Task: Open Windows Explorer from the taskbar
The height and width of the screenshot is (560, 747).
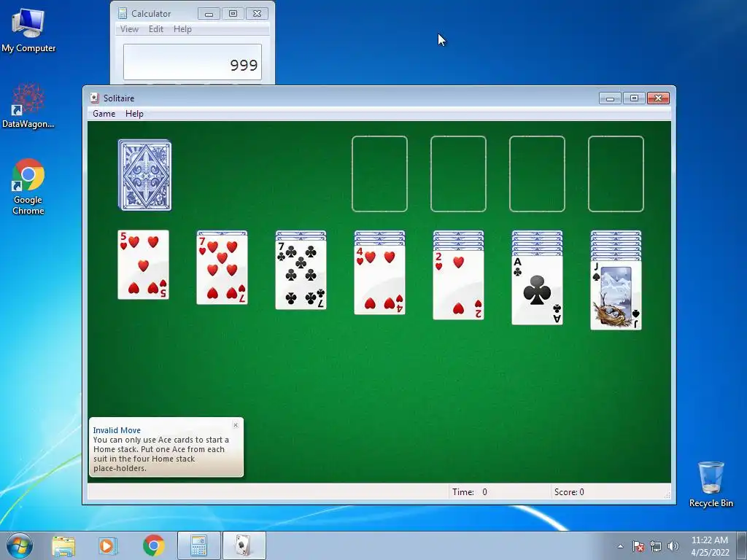Action: (x=63, y=546)
